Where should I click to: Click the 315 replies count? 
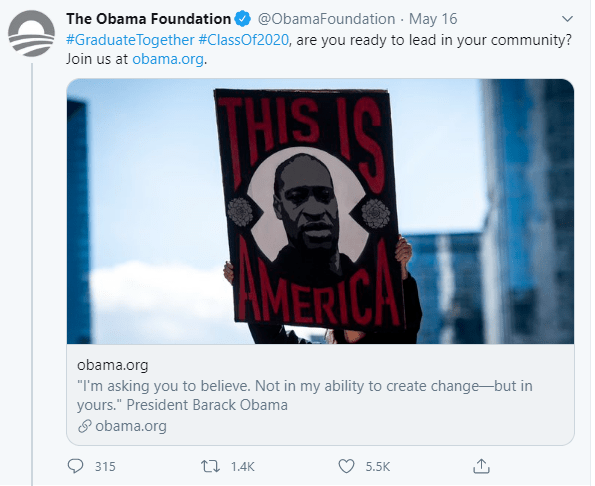[x=105, y=466]
